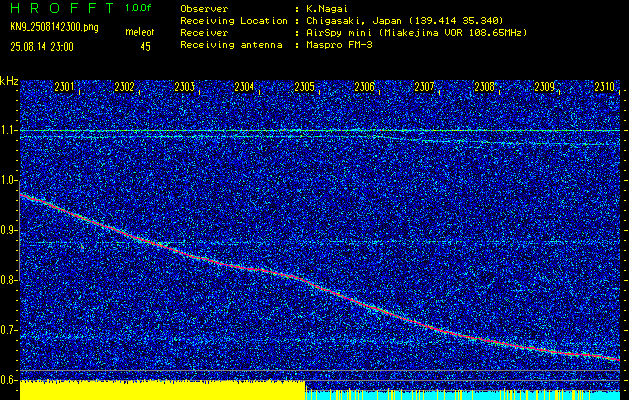The height and width of the screenshot is (400, 629).
Task: Click the Receiving Location label
Action: 234,20
